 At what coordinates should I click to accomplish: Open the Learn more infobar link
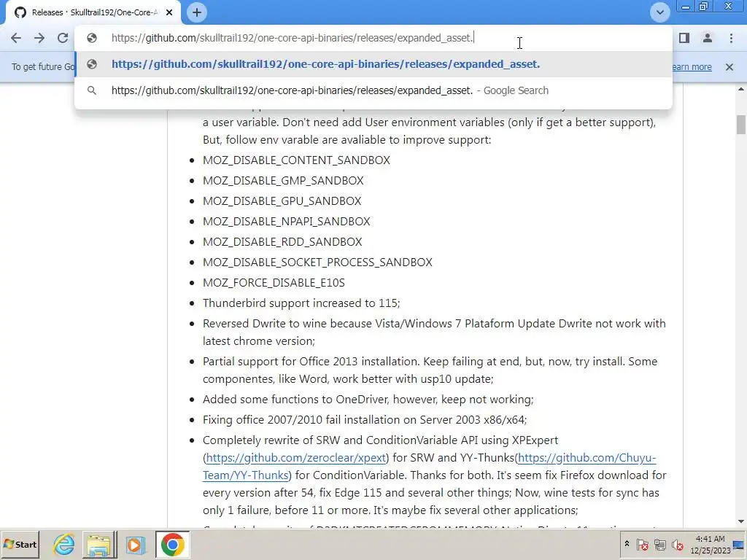tap(692, 67)
